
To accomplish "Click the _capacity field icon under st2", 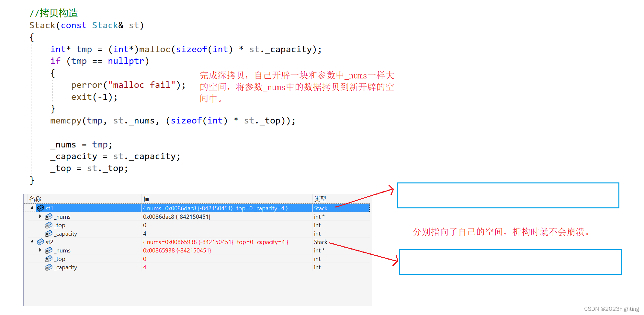I will click(49, 267).
